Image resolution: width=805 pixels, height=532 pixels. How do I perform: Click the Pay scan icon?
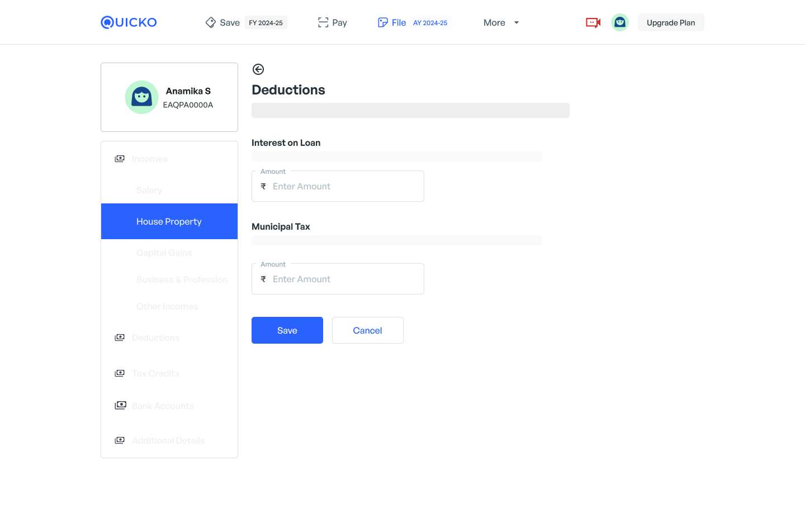tap(323, 22)
